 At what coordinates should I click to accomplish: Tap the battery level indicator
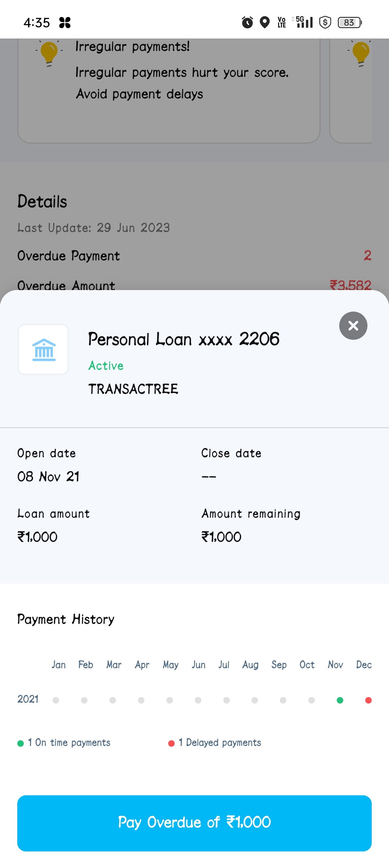click(349, 22)
